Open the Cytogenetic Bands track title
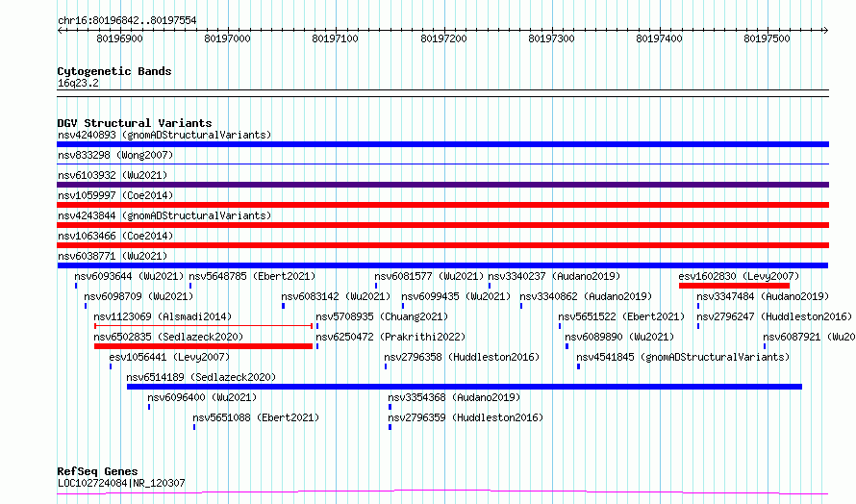Image resolution: width=856 pixels, height=504 pixels. point(114,71)
